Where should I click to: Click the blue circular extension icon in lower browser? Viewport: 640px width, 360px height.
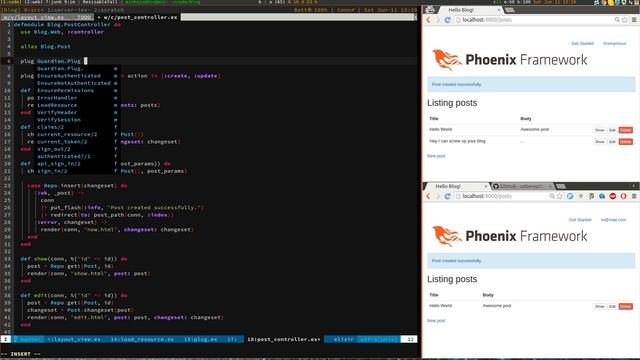[570, 196]
